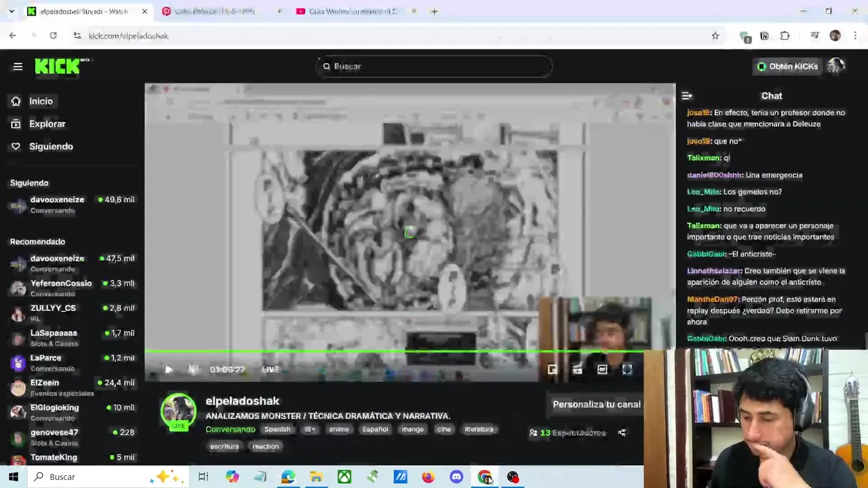
Task: Select the 18+ tag
Action: click(x=309, y=429)
